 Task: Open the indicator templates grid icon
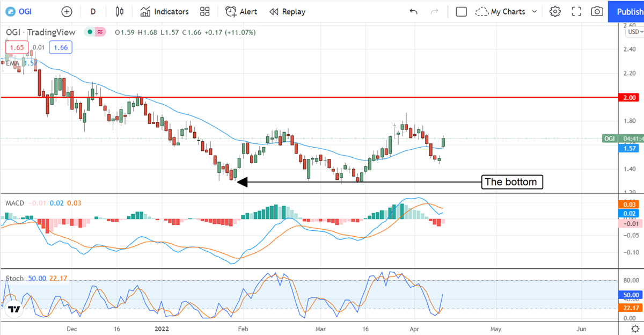[x=204, y=11]
